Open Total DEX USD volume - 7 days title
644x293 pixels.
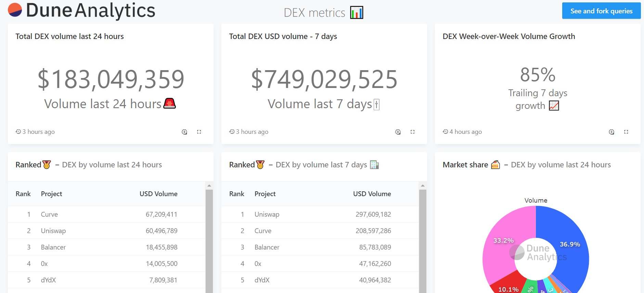[x=283, y=36]
